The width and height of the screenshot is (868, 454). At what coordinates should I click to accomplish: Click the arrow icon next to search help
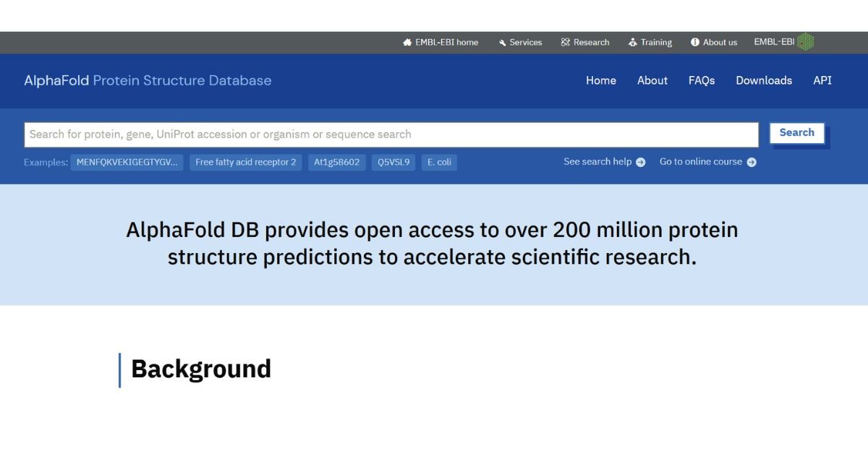click(x=639, y=162)
